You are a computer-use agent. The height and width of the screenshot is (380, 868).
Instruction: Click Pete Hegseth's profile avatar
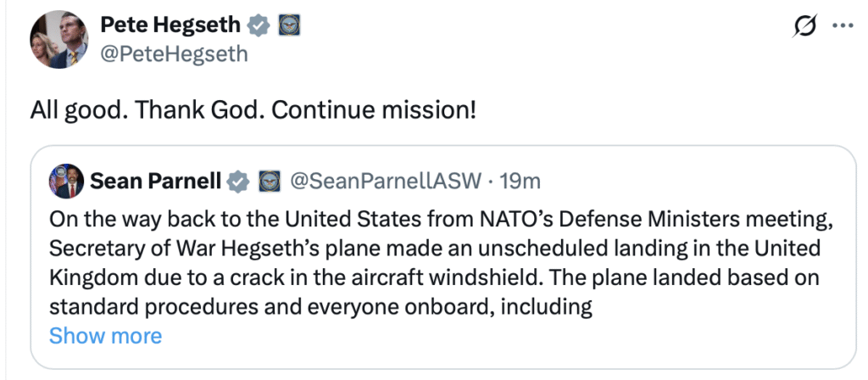click(x=58, y=42)
